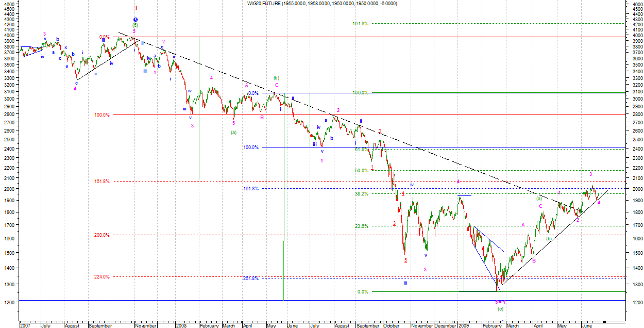
Task: Click the red 100.0% Fibonacci level label
Action: coord(102,115)
